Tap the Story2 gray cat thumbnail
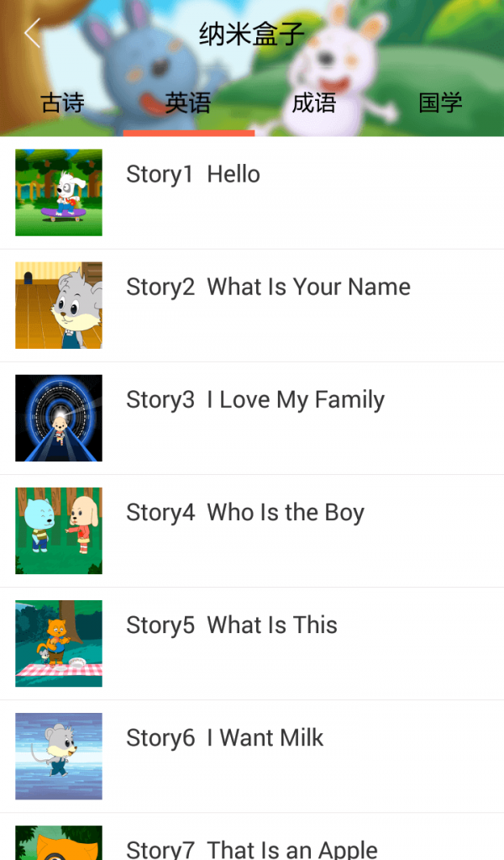Screen dimensions: 504x860 click(x=59, y=305)
